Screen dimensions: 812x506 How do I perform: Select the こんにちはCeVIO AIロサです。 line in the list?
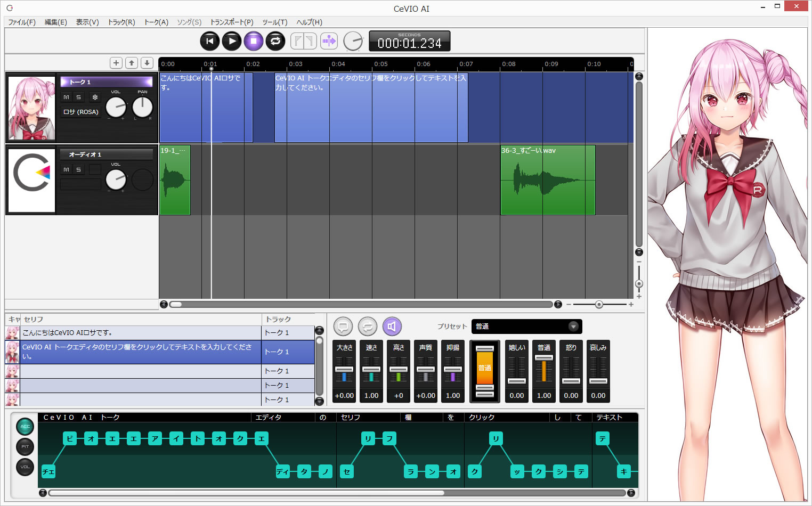(141, 332)
